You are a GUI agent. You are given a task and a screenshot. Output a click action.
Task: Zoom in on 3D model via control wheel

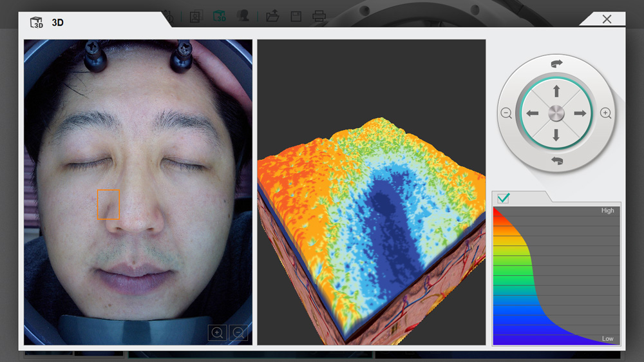tap(605, 113)
